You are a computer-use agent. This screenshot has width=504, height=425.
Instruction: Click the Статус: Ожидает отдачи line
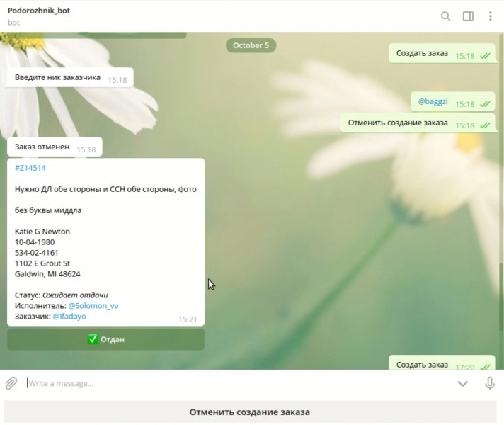62,295
